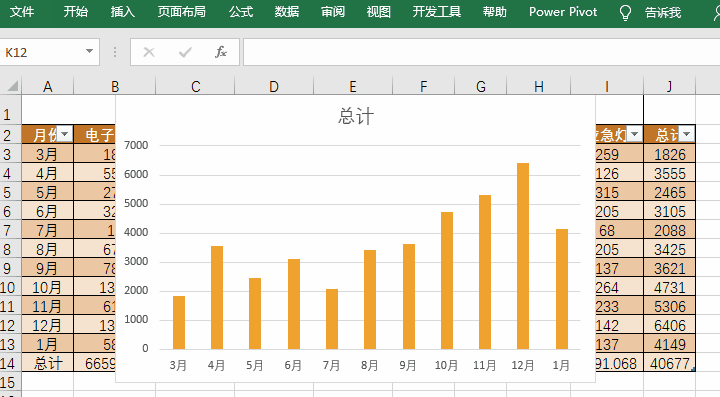Click the 告诉我 search box text
The height and width of the screenshot is (397, 720).
[663, 12]
